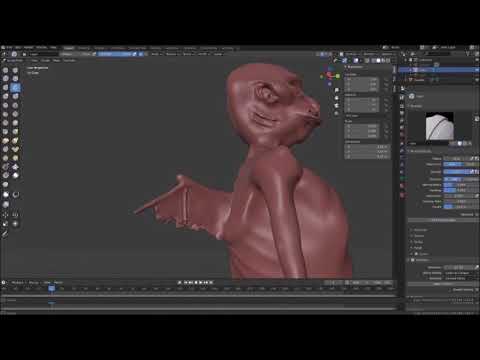Viewport: 480px width, 360px height.
Task: Open the Brush popover in header
Action: [156, 54]
